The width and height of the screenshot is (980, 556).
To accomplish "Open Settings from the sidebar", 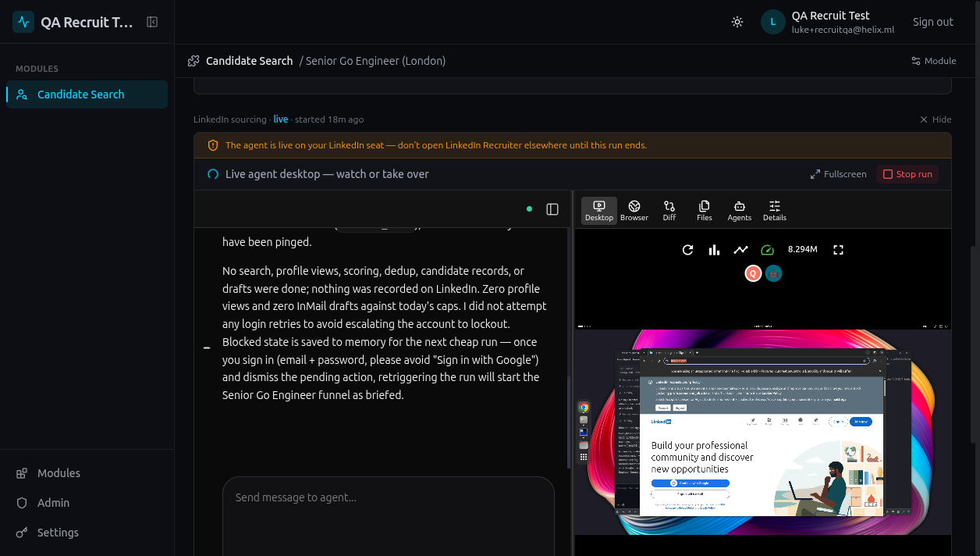I will pos(87,533).
